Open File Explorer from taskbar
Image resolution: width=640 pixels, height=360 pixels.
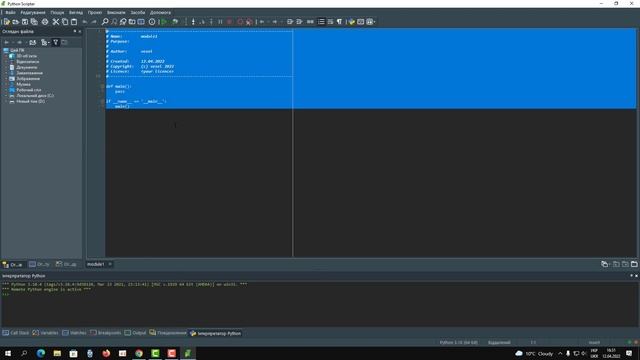[57, 353]
